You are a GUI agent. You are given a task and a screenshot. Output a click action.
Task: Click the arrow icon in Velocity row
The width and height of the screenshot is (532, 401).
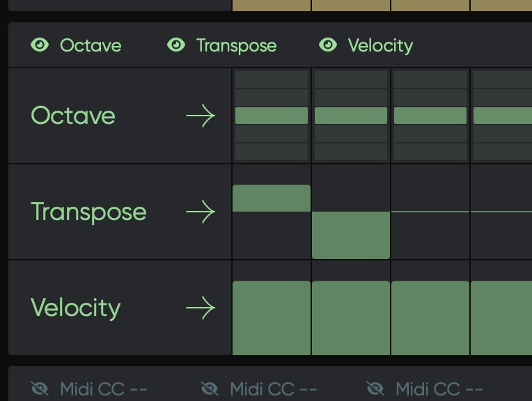tap(201, 308)
